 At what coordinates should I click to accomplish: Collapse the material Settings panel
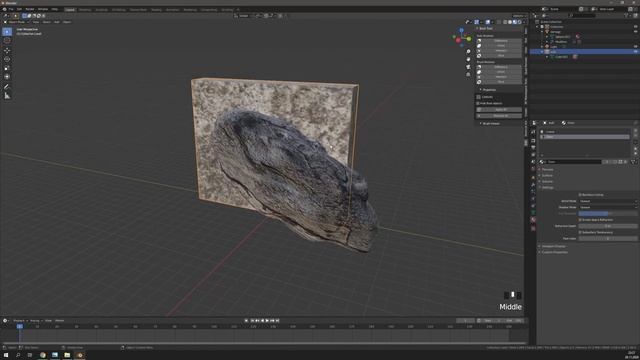[547, 187]
